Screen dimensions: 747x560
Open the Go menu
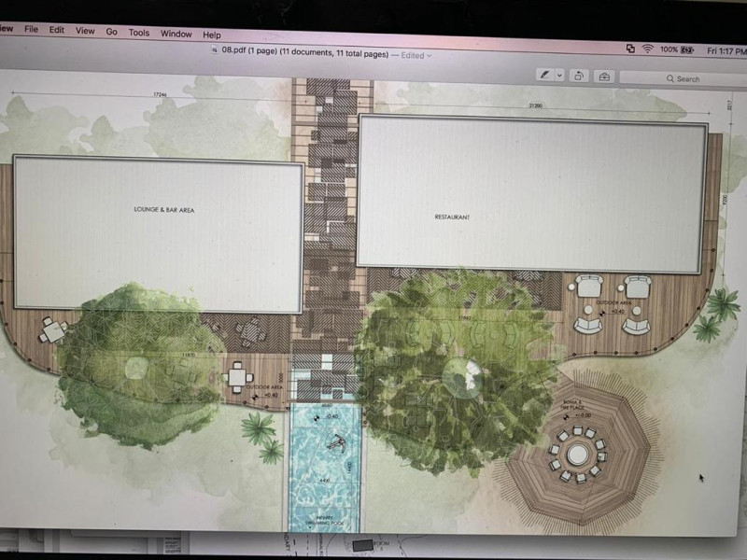pos(111,32)
